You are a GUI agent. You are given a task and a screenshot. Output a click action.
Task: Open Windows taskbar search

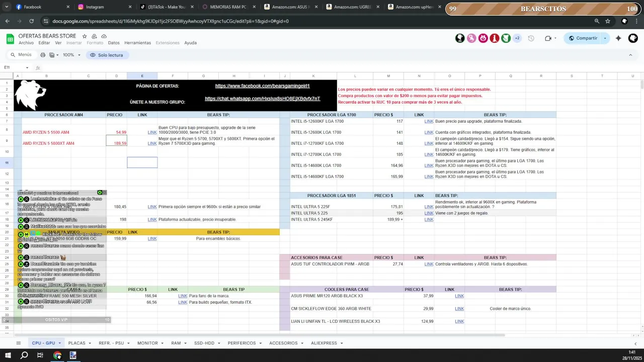pyautogui.click(x=24, y=355)
